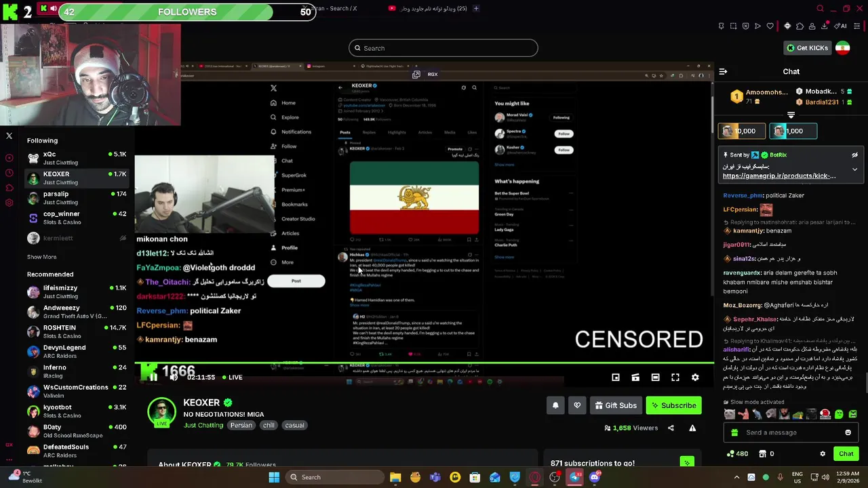868x488 pixels.
Task: Open the Windows Start menu
Action: pos(274,477)
